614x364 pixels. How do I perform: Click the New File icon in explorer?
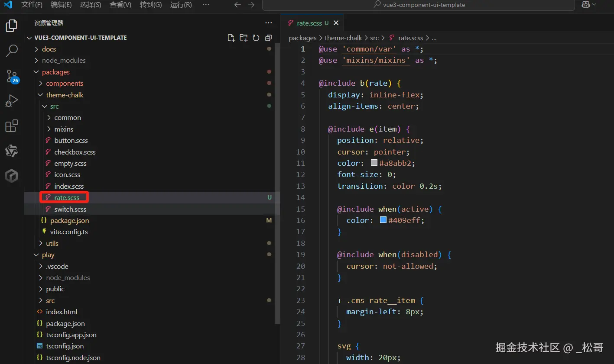point(231,38)
